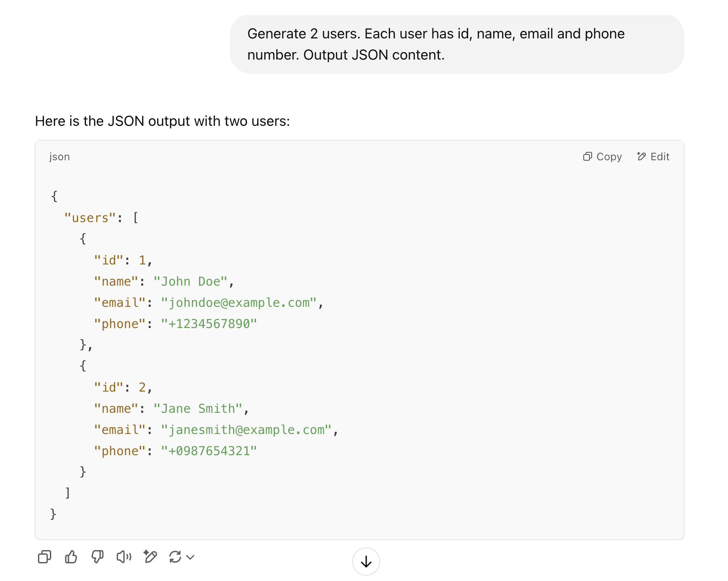The width and height of the screenshot is (728, 581).
Task: Click the "json" language label
Action: click(x=60, y=157)
